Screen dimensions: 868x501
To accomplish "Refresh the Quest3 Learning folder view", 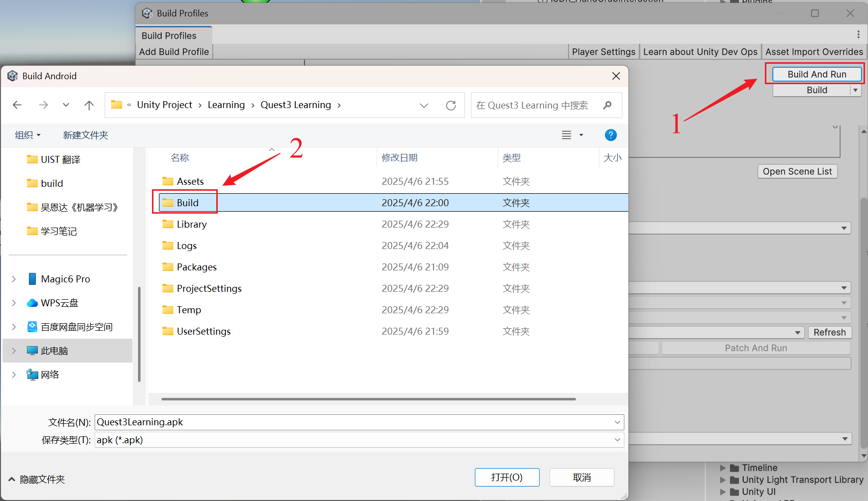I will 451,105.
